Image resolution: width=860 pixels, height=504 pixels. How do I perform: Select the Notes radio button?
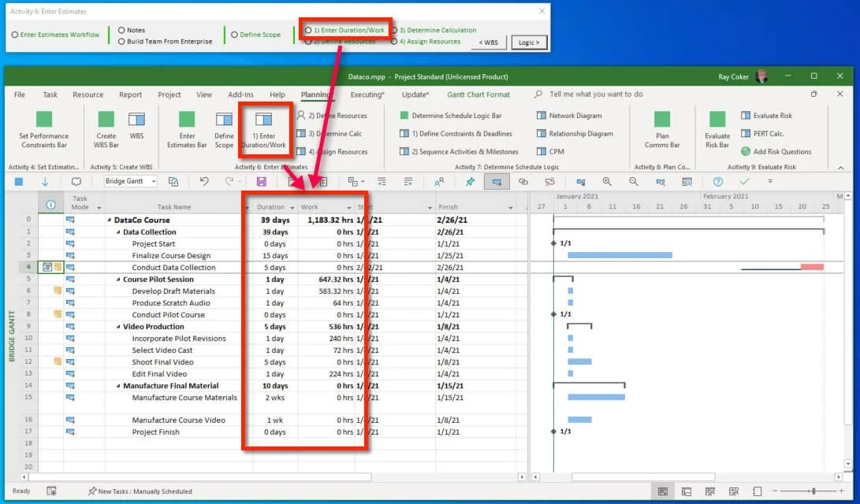coord(121,30)
